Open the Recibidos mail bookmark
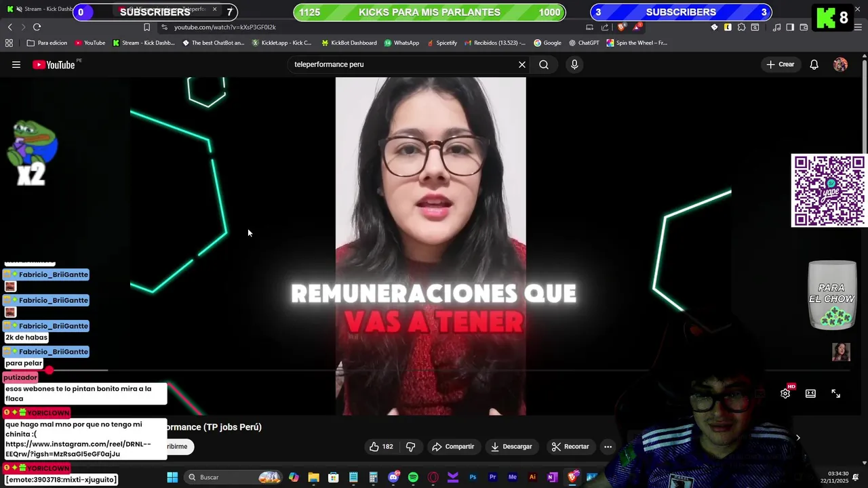 [x=495, y=43]
